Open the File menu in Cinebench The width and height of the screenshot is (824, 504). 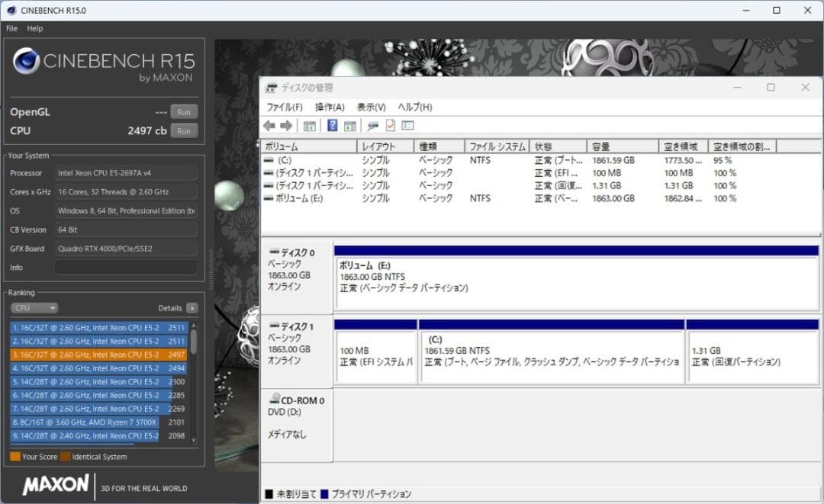[11, 28]
